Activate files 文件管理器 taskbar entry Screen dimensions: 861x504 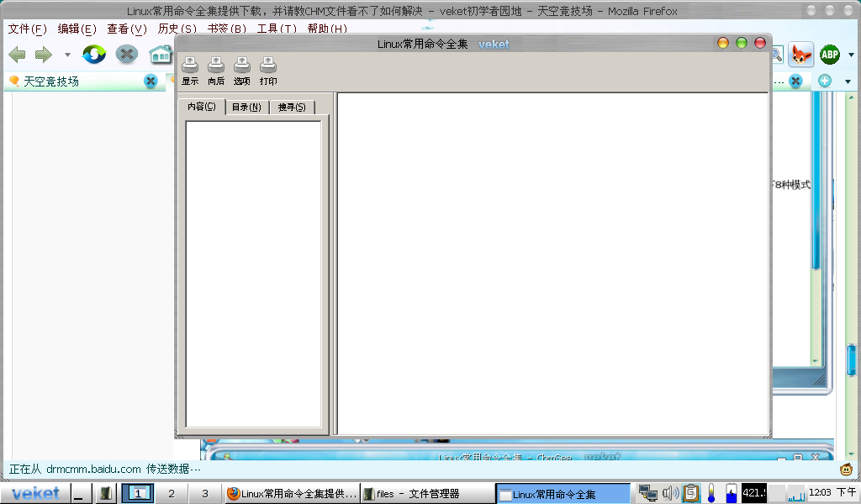tap(427, 494)
